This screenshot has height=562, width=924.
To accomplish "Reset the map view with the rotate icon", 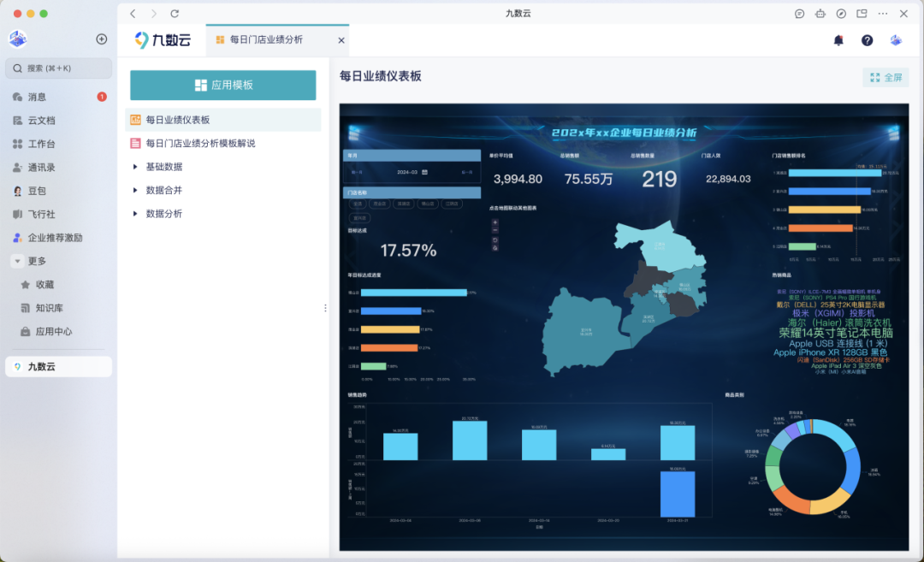I will (495, 240).
